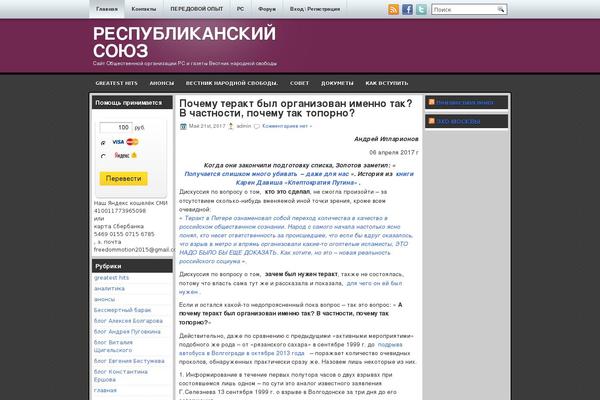Click the wallet number 410011773965098

[x=120, y=211]
